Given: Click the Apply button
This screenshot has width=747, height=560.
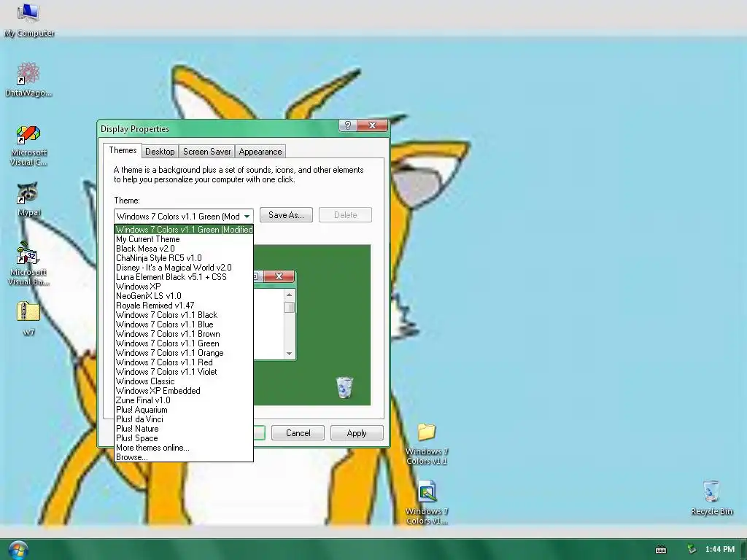Looking at the screenshot, I should coord(356,433).
